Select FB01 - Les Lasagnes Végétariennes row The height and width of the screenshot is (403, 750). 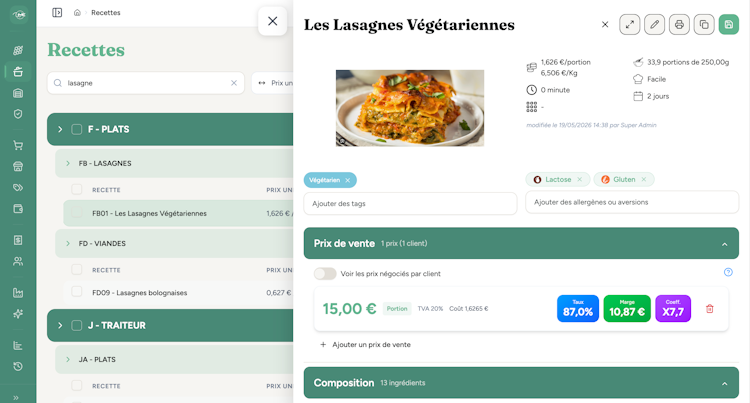point(178,213)
